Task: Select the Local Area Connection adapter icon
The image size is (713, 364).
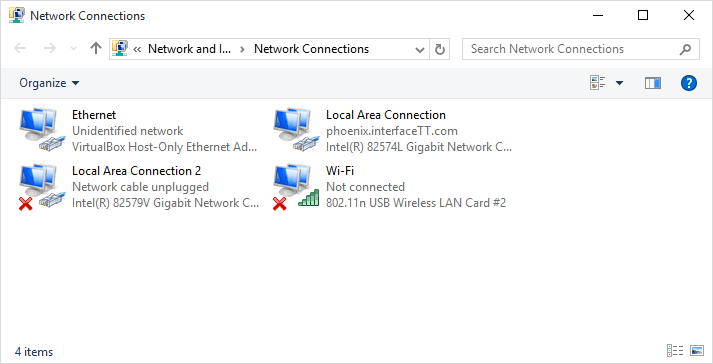Action: point(293,130)
